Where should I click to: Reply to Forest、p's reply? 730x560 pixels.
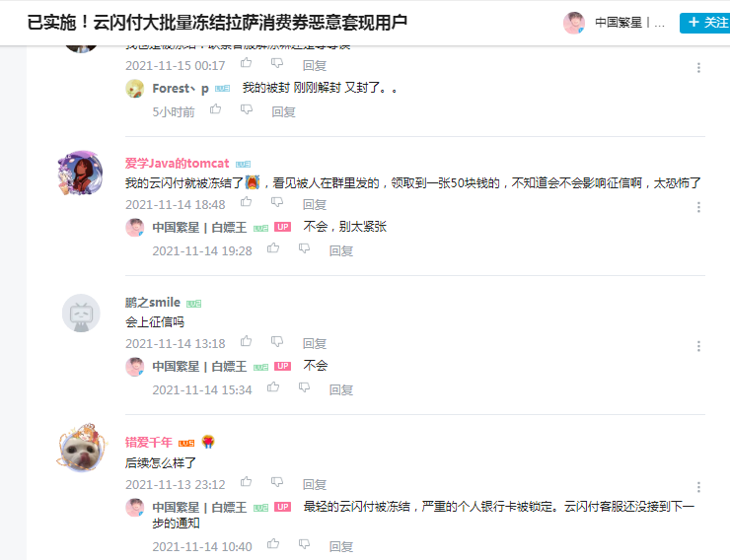(x=283, y=112)
